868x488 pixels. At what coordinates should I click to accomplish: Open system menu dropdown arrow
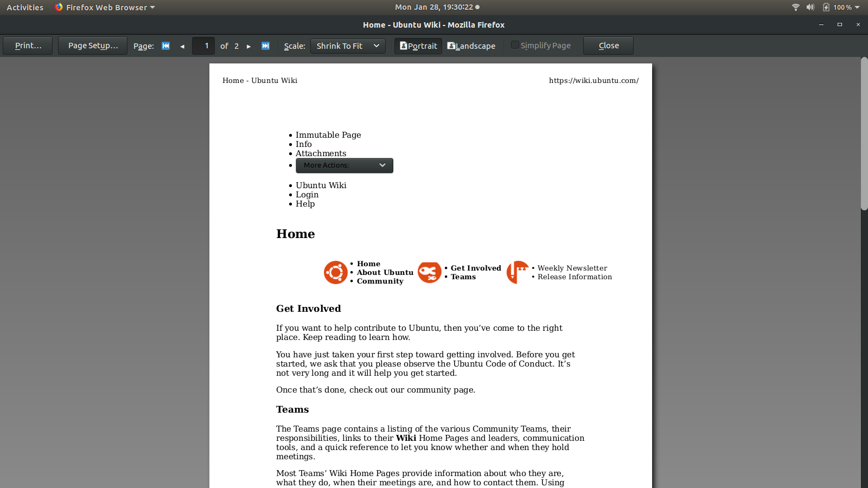[857, 8]
